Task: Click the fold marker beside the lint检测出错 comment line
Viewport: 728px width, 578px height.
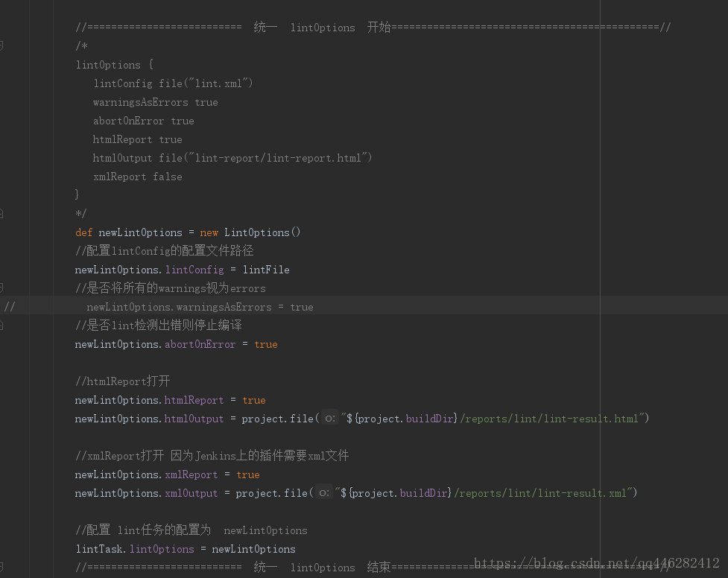Action: (1, 325)
